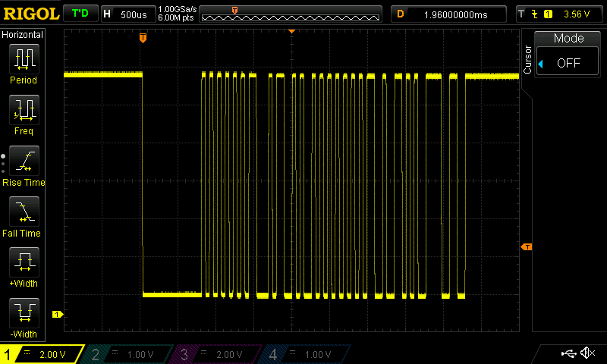Select the Cursor side tab
The height and width of the screenshot is (364, 607).
tap(527, 60)
